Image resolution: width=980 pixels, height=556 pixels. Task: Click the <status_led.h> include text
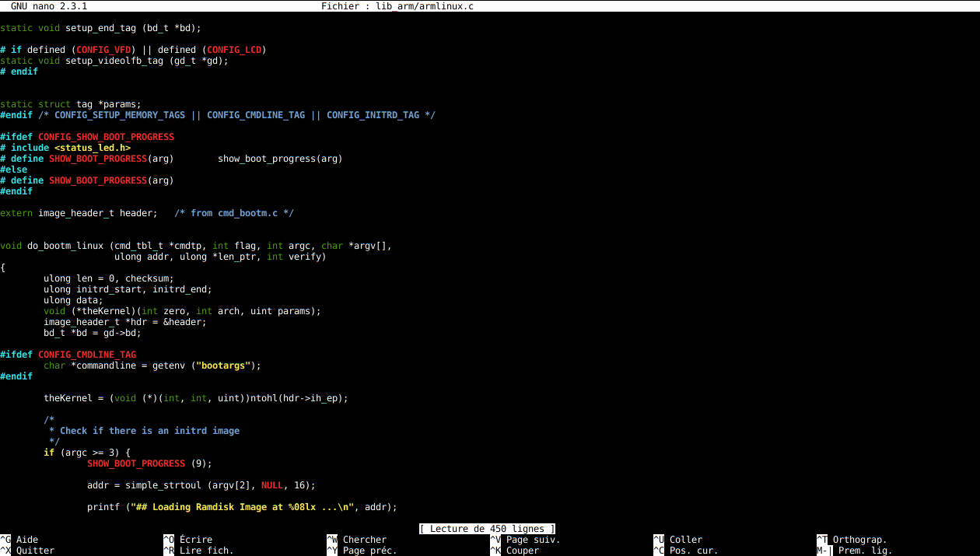(x=93, y=148)
